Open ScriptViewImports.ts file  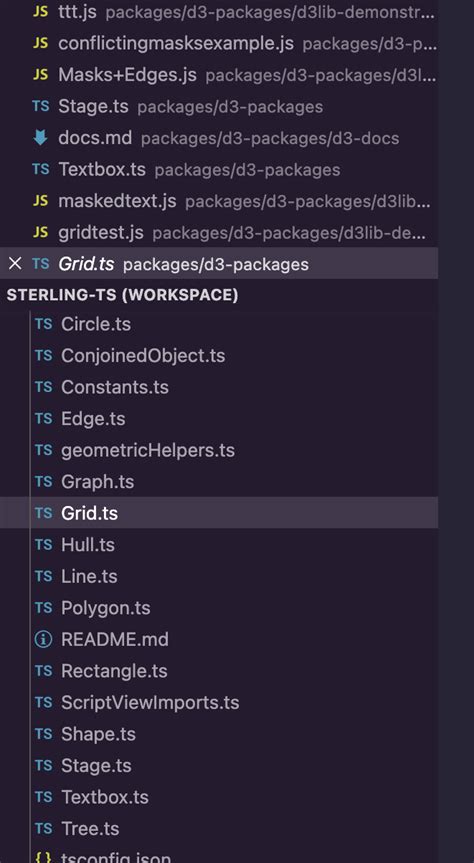[x=219, y=702]
